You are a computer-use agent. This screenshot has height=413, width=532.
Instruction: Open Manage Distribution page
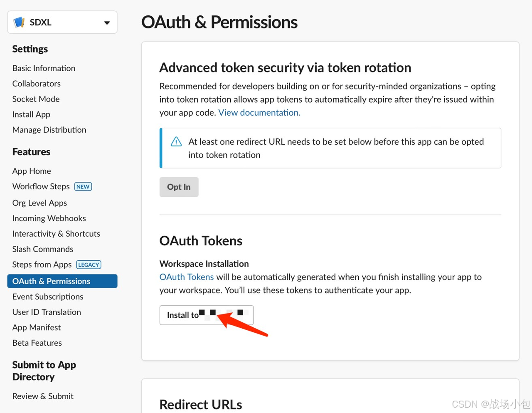click(49, 130)
